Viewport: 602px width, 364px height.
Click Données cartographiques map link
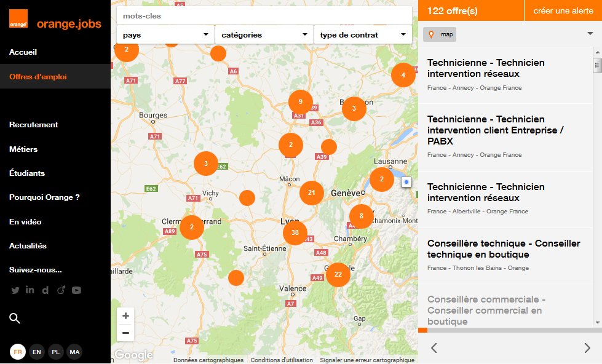pos(208,360)
